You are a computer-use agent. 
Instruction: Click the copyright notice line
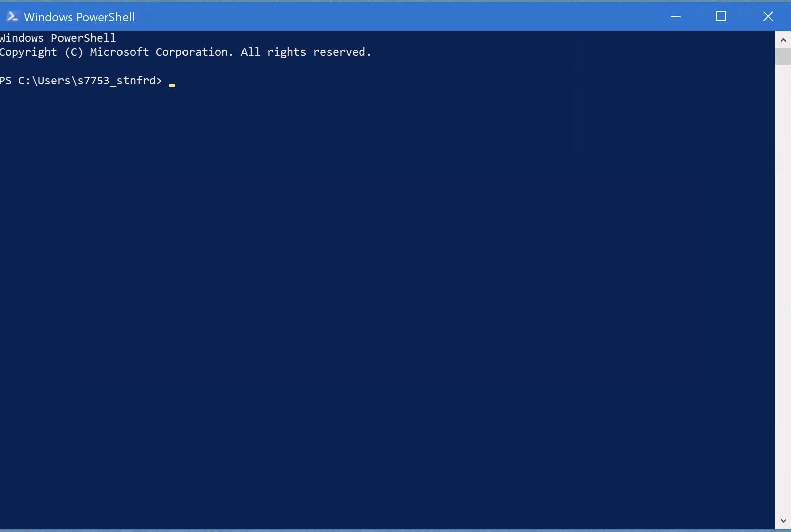click(186, 52)
